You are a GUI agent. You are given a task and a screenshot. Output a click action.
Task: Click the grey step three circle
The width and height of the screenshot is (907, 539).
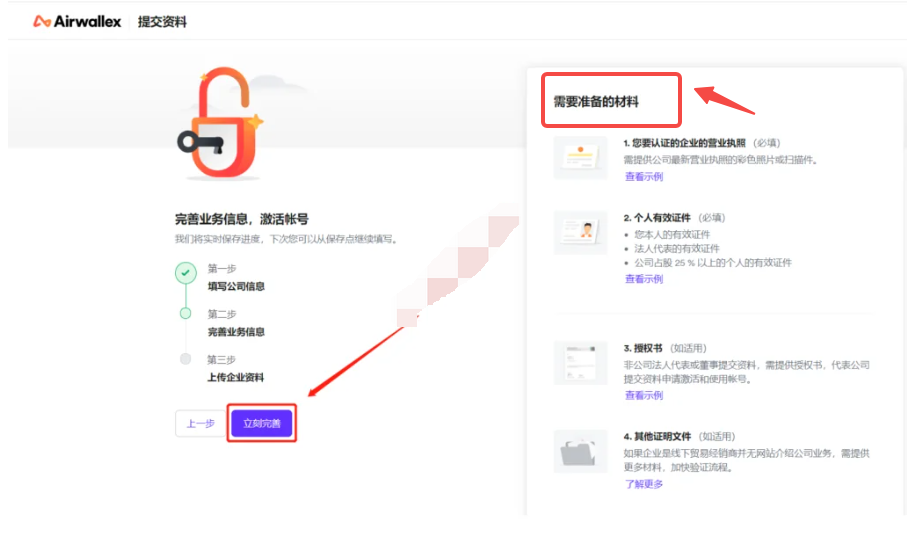coord(185,358)
